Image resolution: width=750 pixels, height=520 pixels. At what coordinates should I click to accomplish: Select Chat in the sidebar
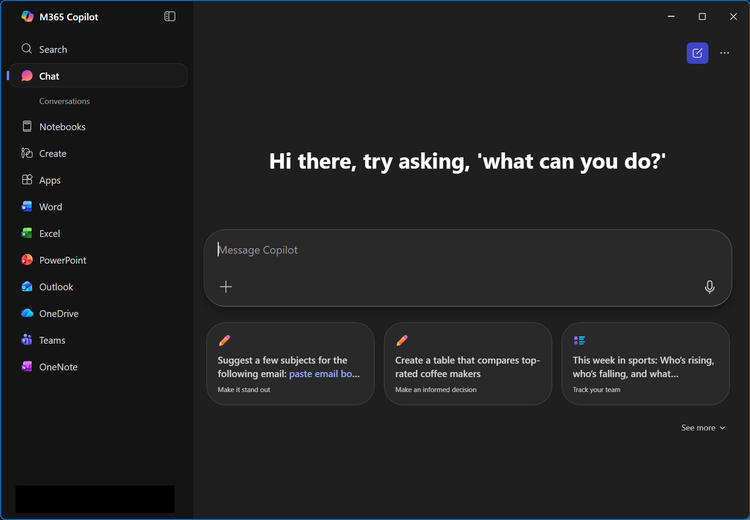point(49,76)
